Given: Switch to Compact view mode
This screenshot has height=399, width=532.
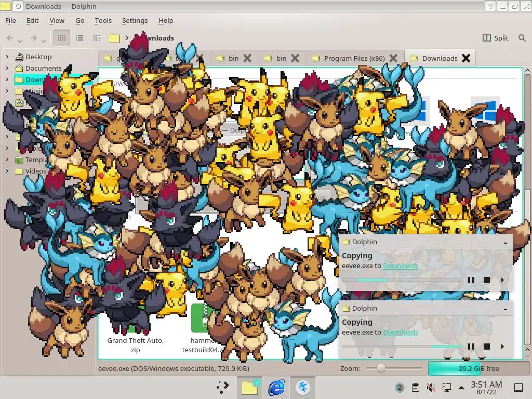Looking at the screenshot, I should (x=79, y=38).
